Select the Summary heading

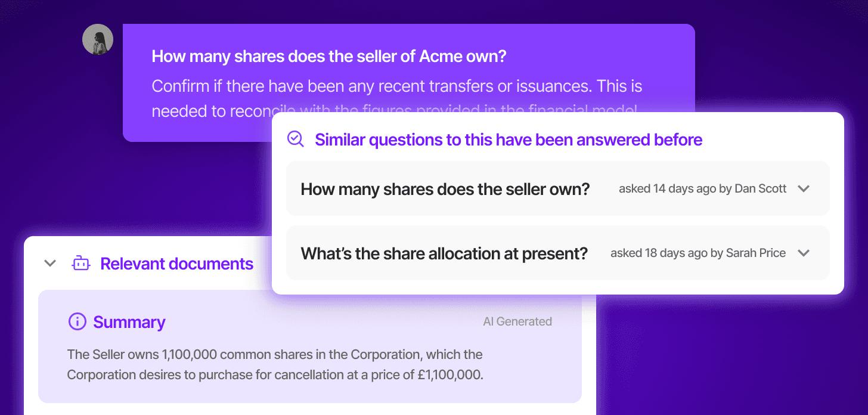(x=129, y=323)
